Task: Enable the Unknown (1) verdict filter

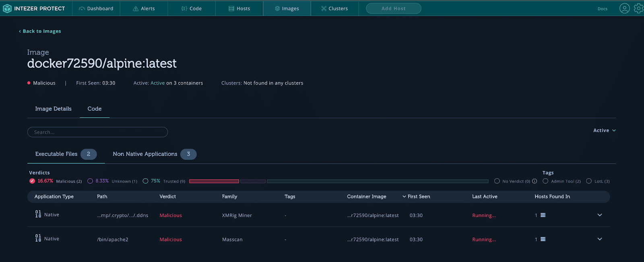Action: click(x=90, y=181)
